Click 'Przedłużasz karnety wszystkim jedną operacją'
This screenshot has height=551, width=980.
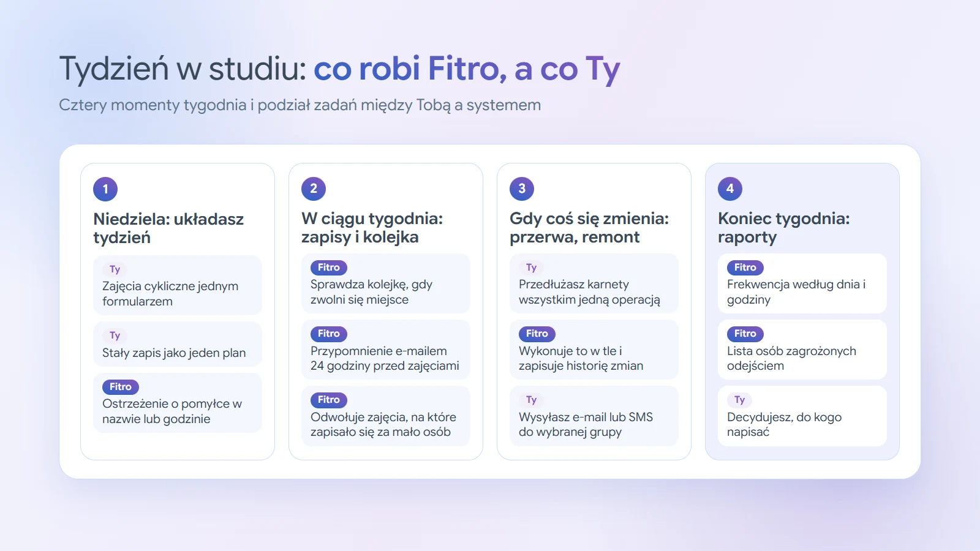(x=589, y=292)
